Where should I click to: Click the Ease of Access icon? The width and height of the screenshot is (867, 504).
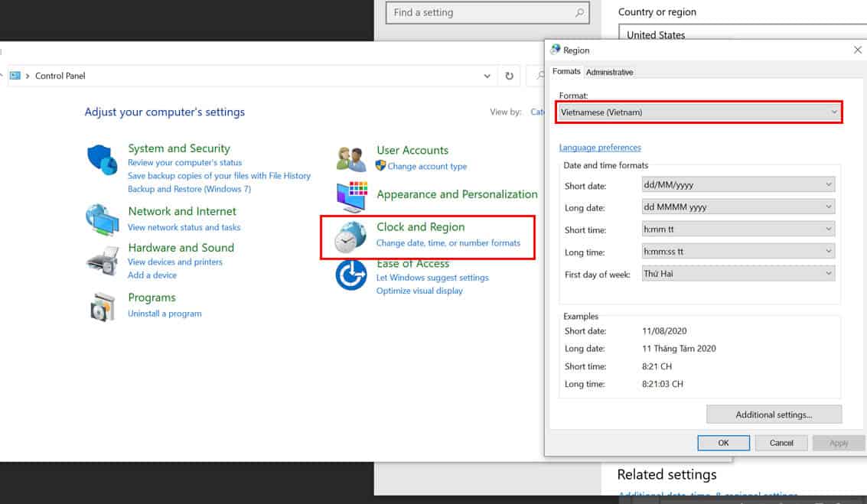tap(350, 275)
